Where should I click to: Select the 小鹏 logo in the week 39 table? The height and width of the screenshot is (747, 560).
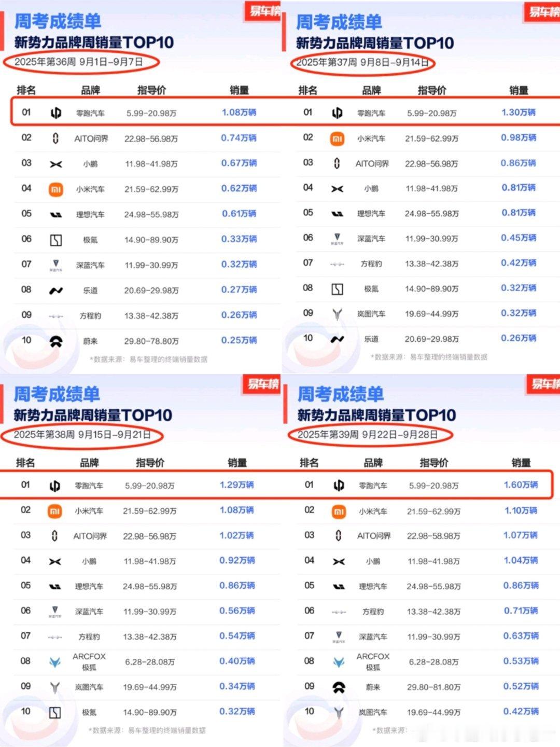339,561
